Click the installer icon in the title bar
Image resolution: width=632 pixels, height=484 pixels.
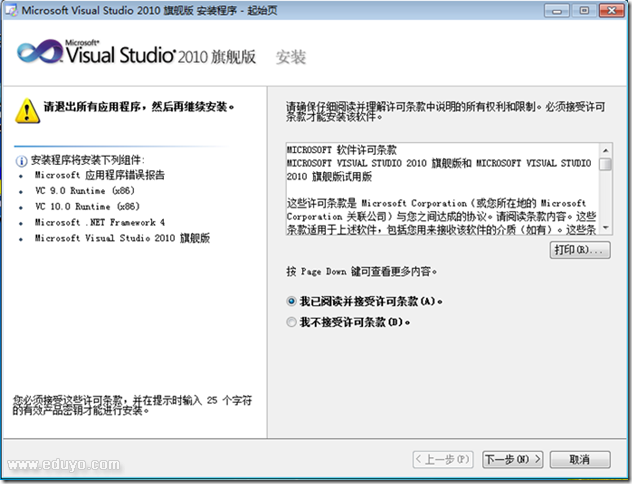(x=12, y=11)
